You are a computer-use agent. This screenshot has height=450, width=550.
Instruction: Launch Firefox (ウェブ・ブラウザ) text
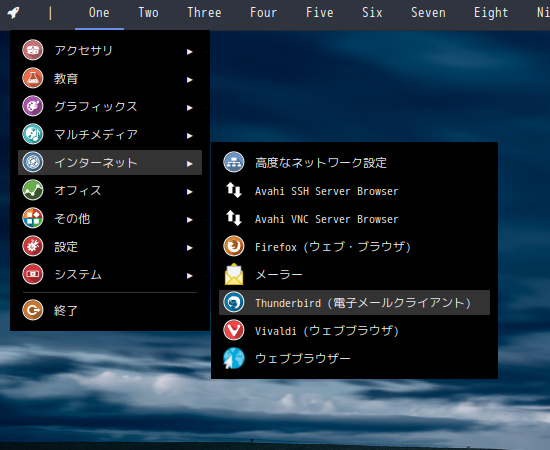coord(333,247)
